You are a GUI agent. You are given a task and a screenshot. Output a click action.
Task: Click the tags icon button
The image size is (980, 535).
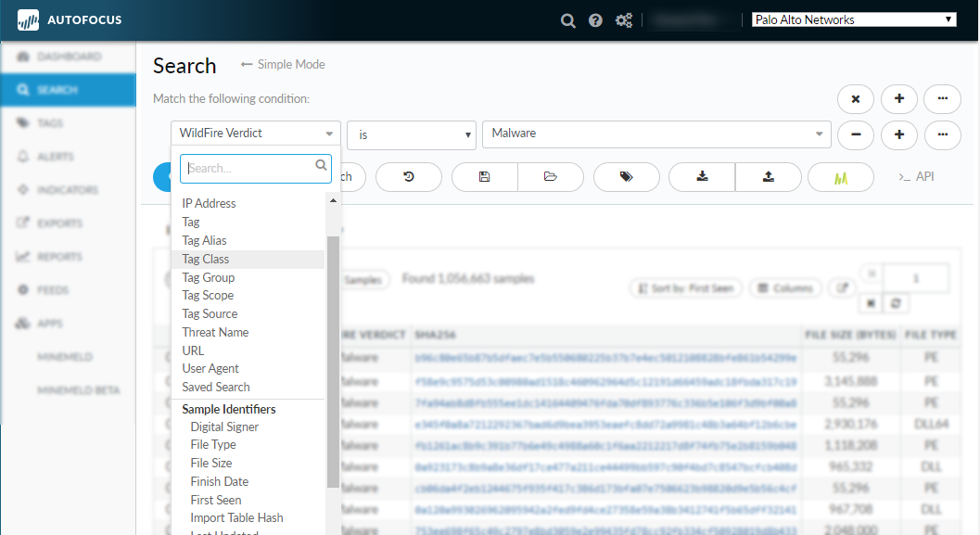point(626,177)
